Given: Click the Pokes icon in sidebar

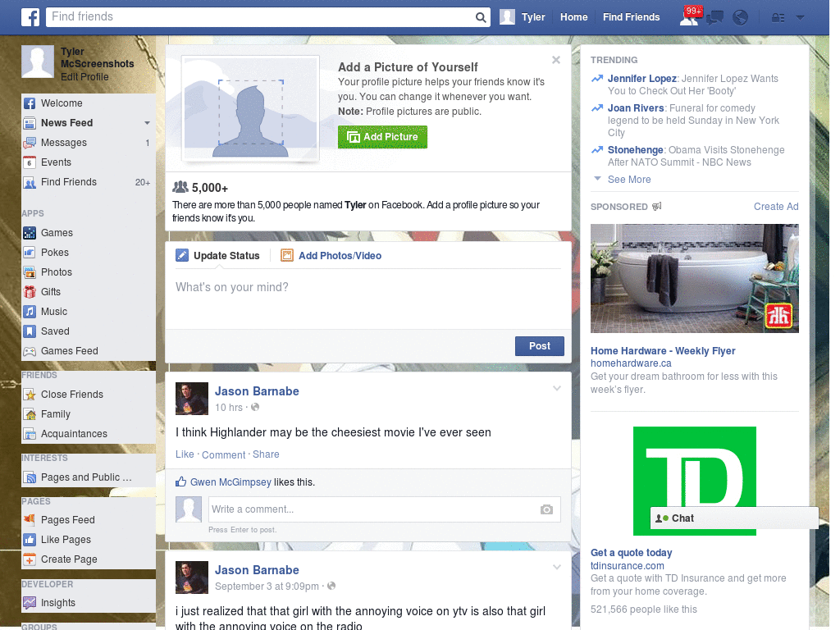Looking at the screenshot, I should tap(30, 253).
